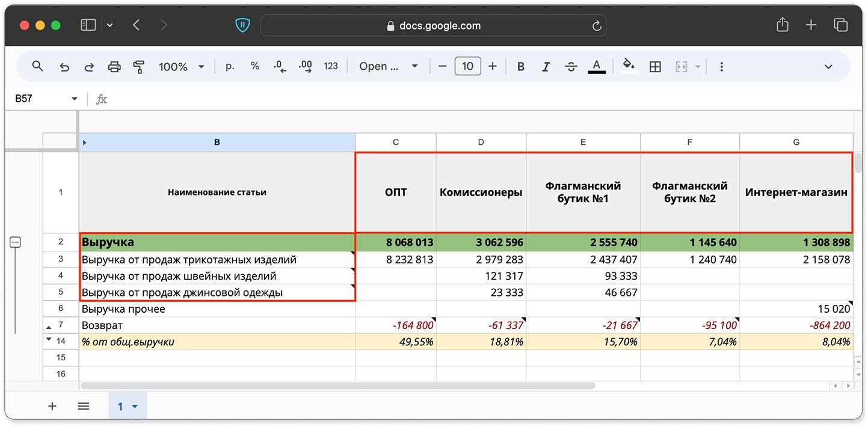Click the redo arrow icon

[x=89, y=67]
